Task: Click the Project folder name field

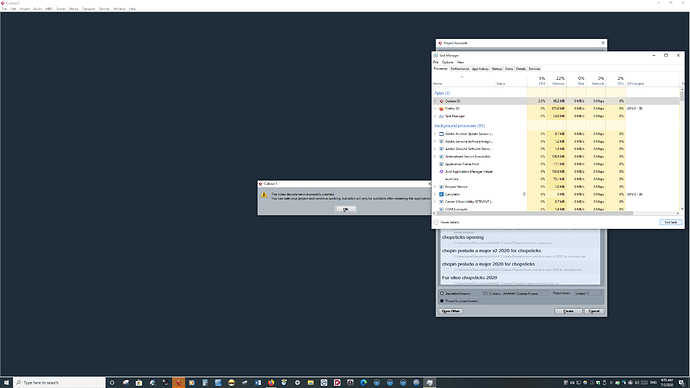Action: point(587,293)
